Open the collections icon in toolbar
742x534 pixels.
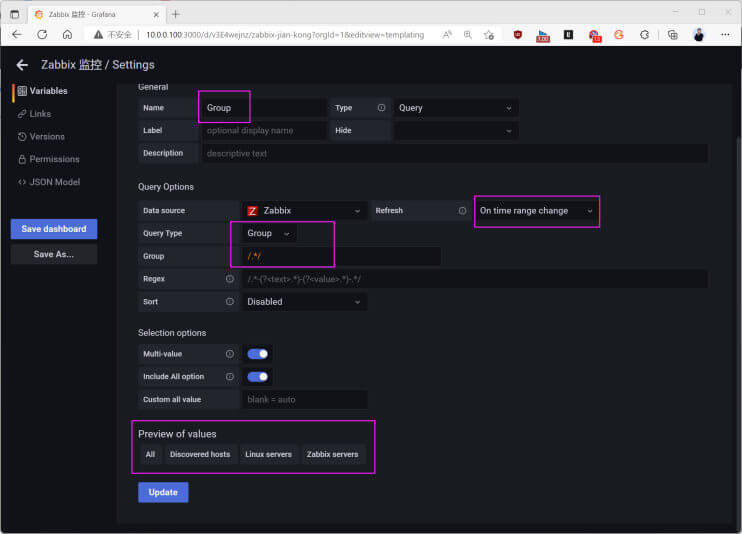click(x=672, y=35)
